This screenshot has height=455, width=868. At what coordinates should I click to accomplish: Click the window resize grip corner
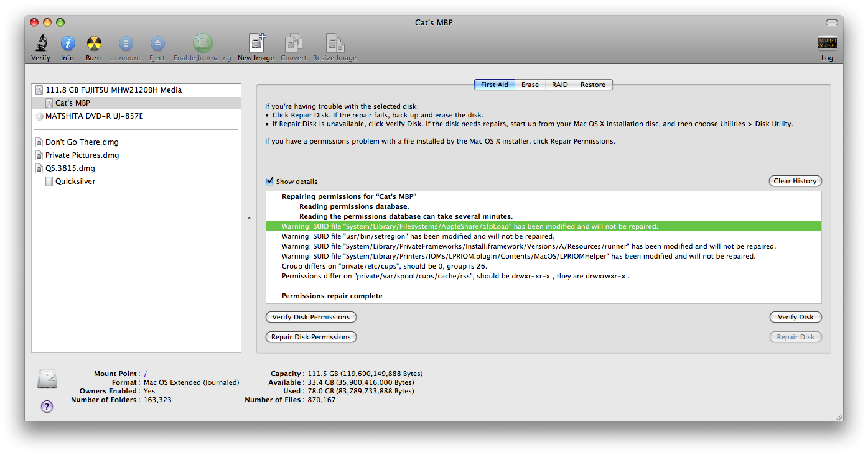[838, 416]
